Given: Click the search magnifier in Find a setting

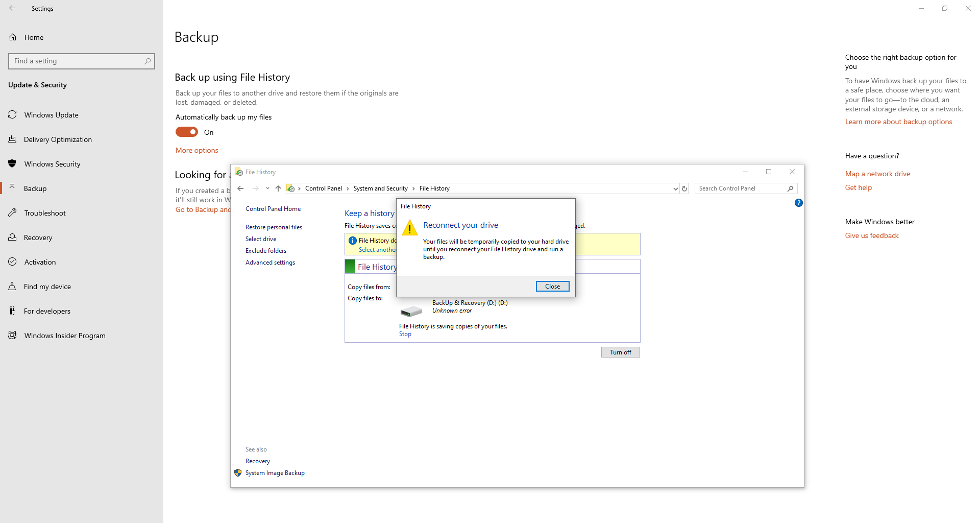Looking at the screenshot, I should click(x=148, y=61).
